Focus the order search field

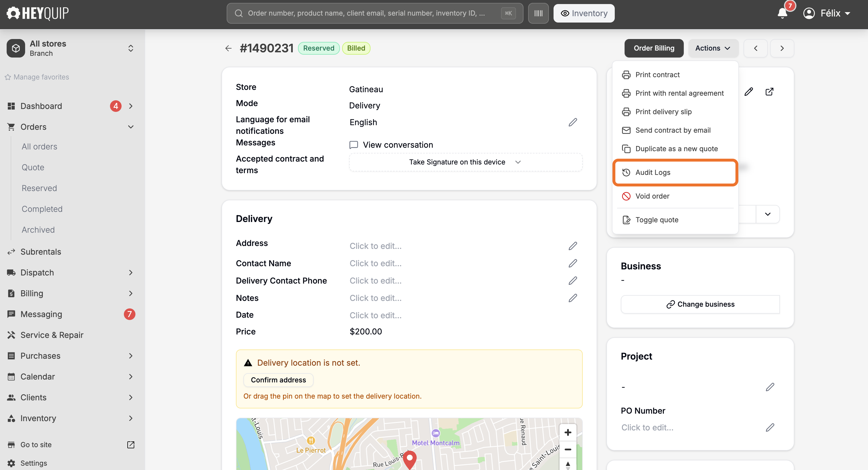tap(375, 13)
